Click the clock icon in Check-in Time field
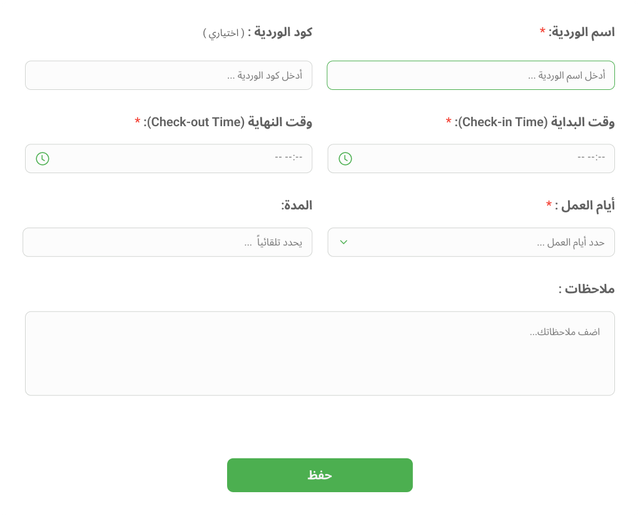This screenshot has width=640, height=517. [x=345, y=158]
